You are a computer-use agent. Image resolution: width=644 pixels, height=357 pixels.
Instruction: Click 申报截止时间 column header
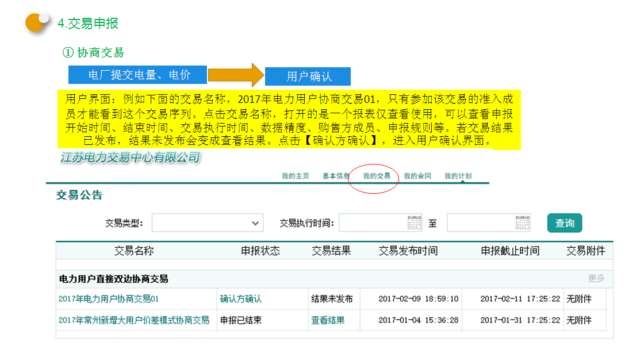point(510,251)
